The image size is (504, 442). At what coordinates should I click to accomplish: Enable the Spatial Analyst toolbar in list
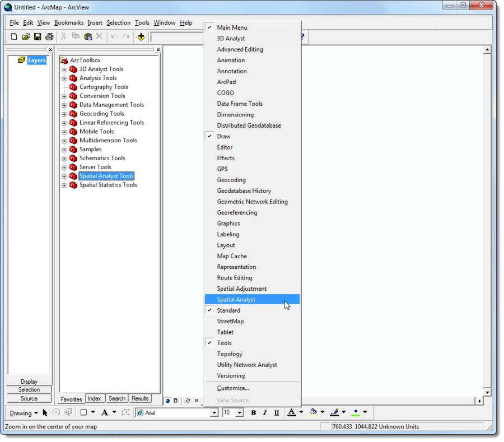pyautogui.click(x=236, y=300)
